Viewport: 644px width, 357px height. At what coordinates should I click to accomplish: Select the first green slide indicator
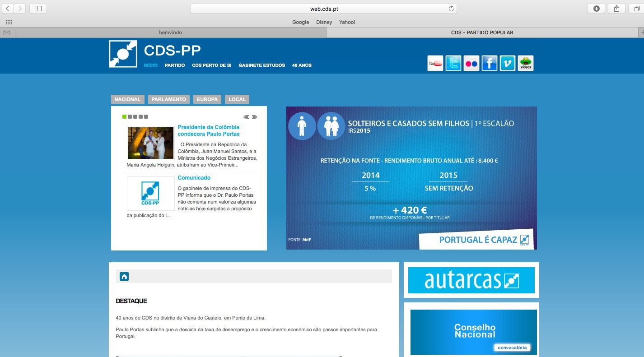point(124,117)
